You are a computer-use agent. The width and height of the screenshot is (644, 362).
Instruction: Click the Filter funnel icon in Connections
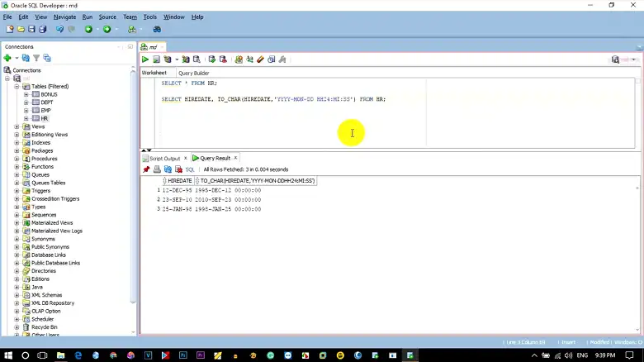pyautogui.click(x=36, y=58)
